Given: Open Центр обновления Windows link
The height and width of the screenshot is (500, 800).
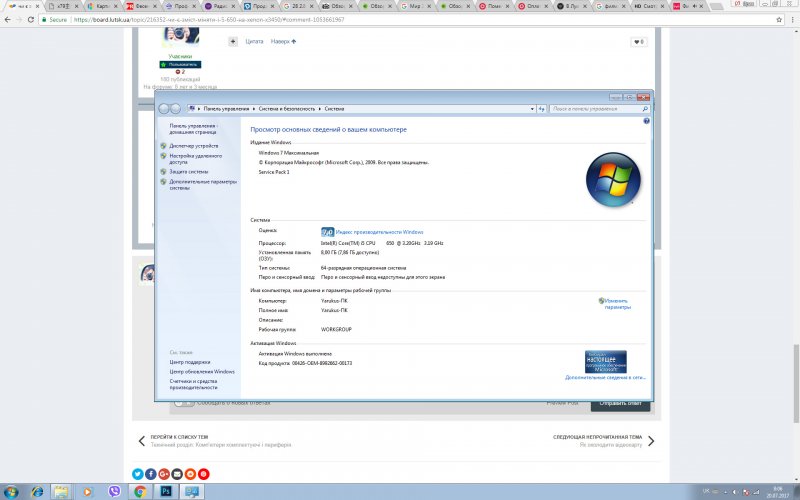Looking at the screenshot, I should click(202, 371).
